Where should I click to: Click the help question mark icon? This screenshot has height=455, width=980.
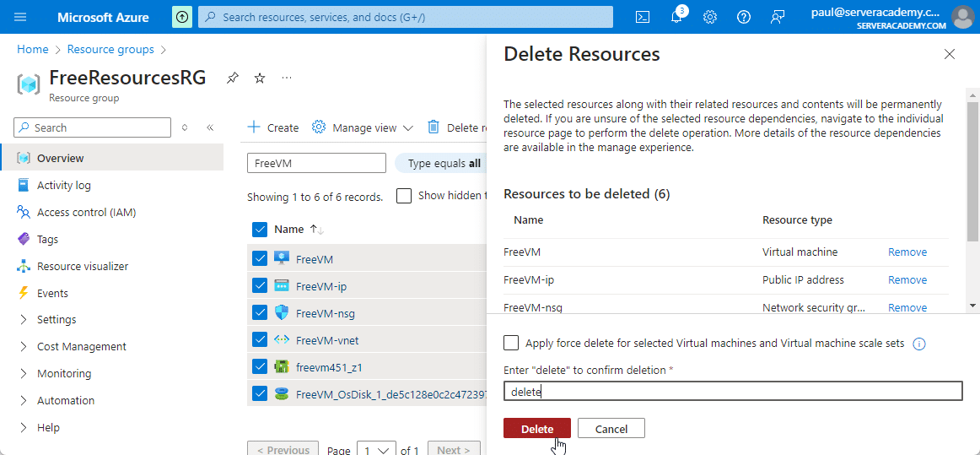pos(743,17)
